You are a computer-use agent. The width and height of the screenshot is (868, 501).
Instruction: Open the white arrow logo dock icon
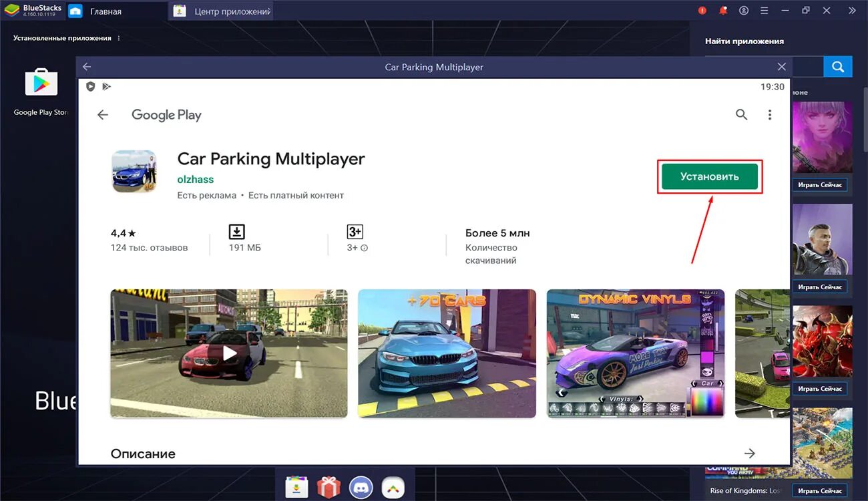393,487
